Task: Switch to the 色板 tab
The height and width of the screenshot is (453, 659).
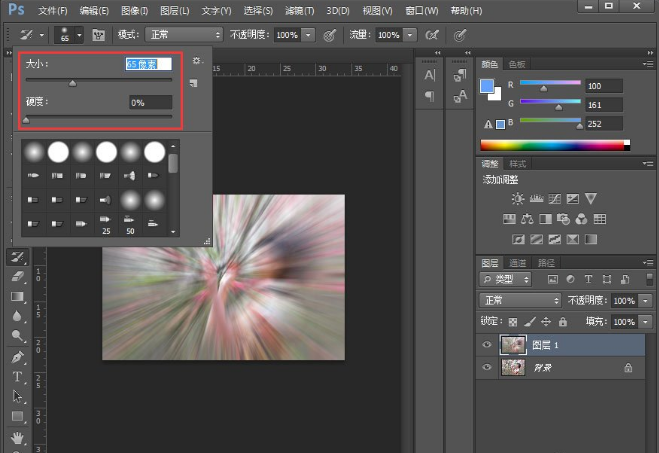Action: point(517,64)
